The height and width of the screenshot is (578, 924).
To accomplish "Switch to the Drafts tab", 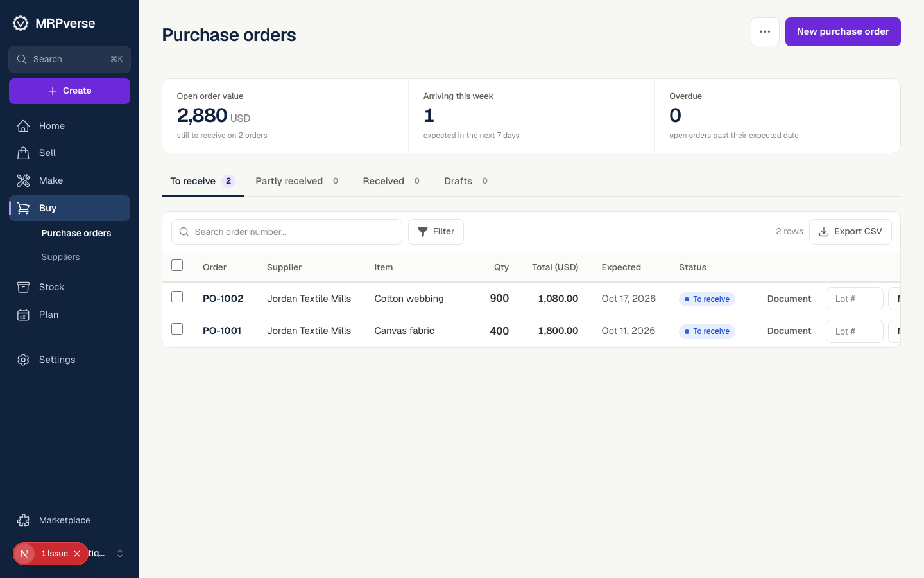I will [x=466, y=181].
